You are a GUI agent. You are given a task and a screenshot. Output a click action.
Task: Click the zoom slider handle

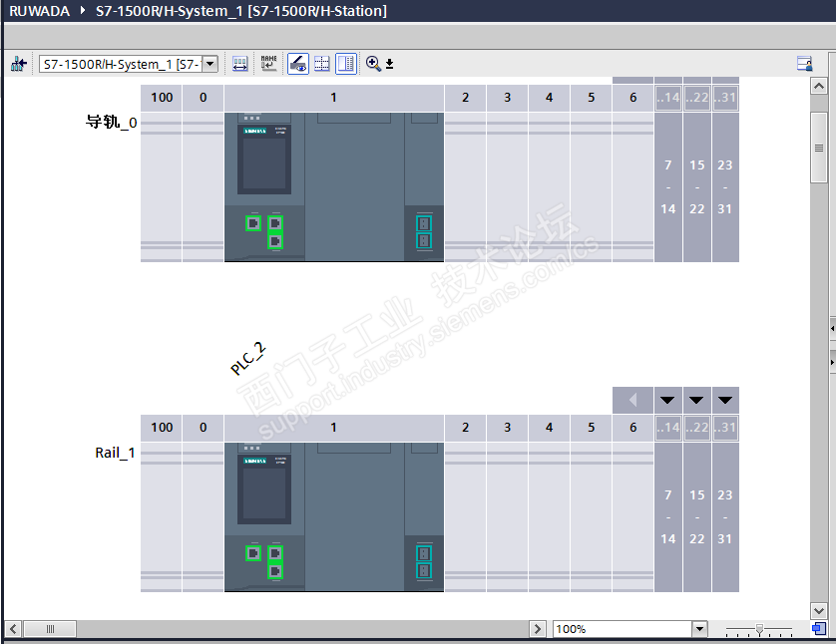click(759, 629)
